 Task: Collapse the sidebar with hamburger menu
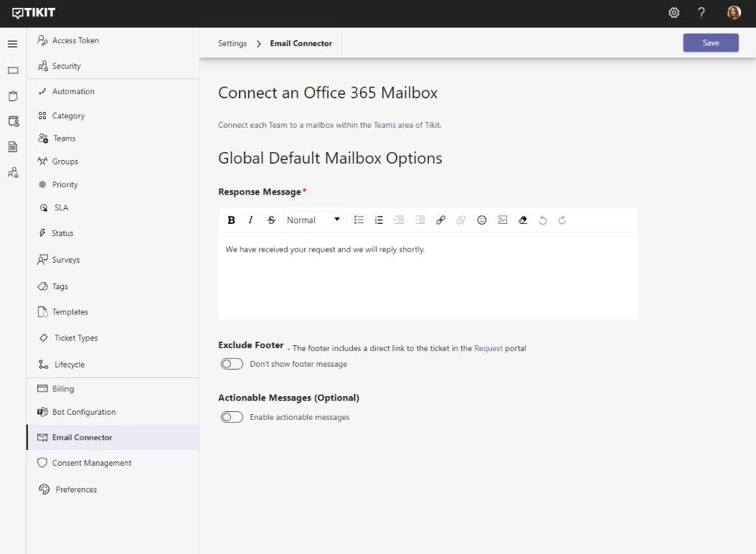[x=12, y=44]
